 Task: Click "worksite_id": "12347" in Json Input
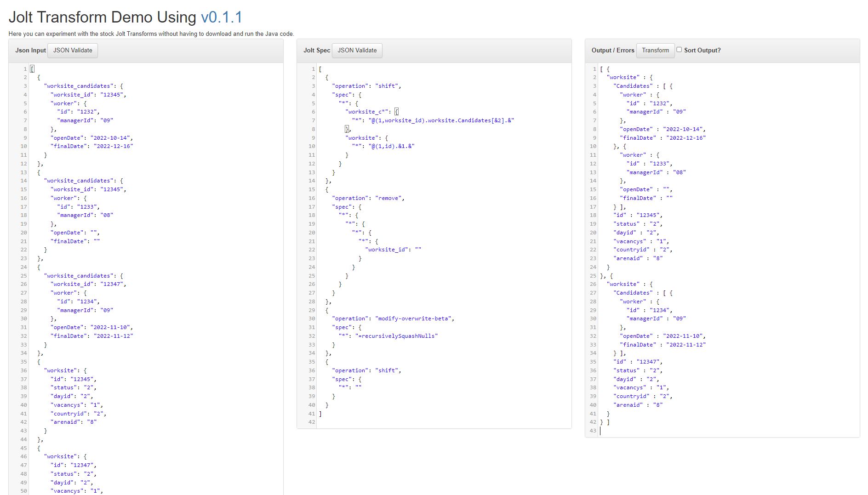88,284
